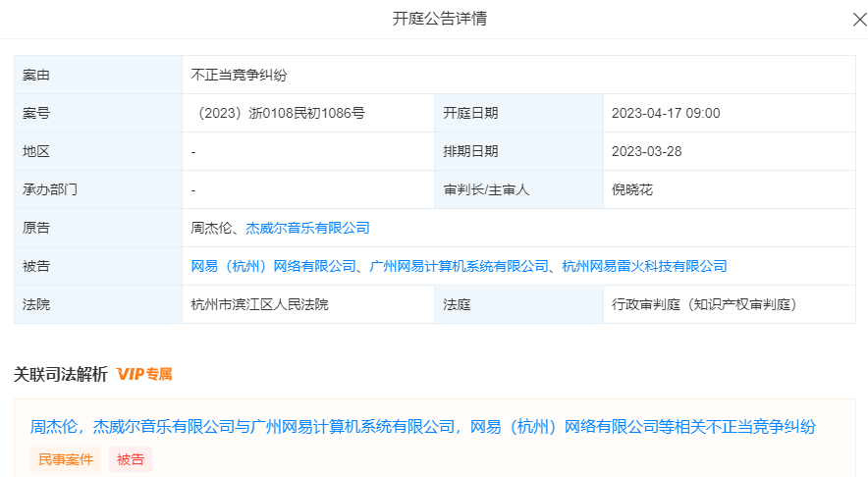Viewport: 868px width, 477px height.
Task: Select plaintiff name 周杰伦
Action: tap(211, 228)
